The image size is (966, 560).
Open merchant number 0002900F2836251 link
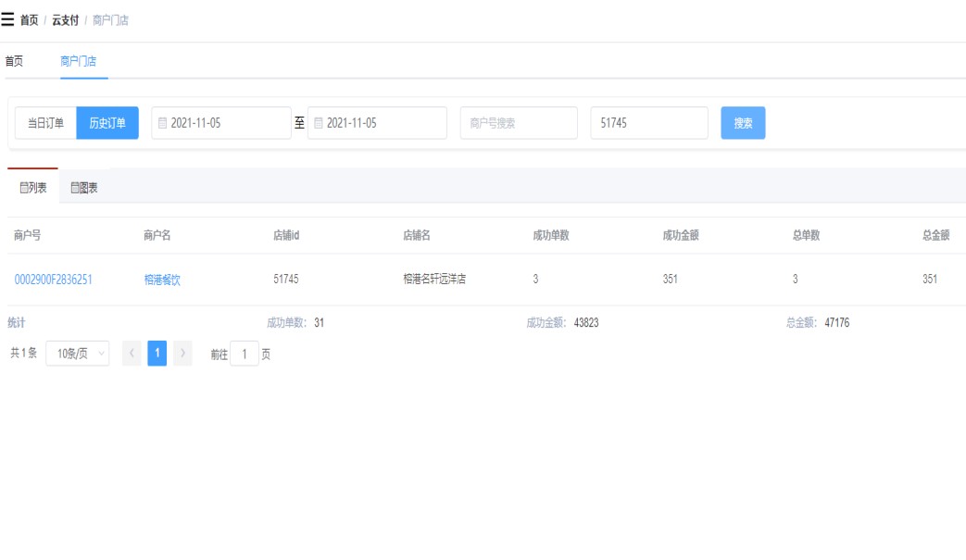[x=53, y=280]
